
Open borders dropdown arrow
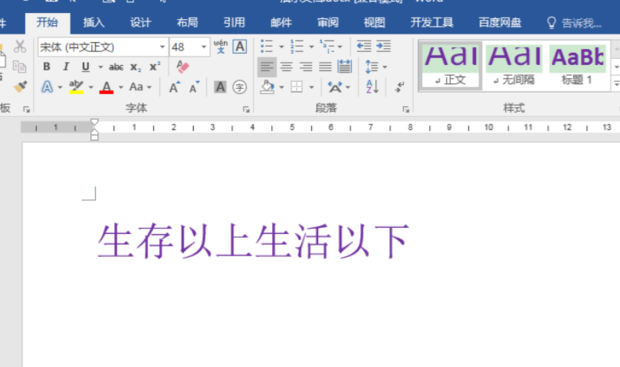(x=311, y=87)
